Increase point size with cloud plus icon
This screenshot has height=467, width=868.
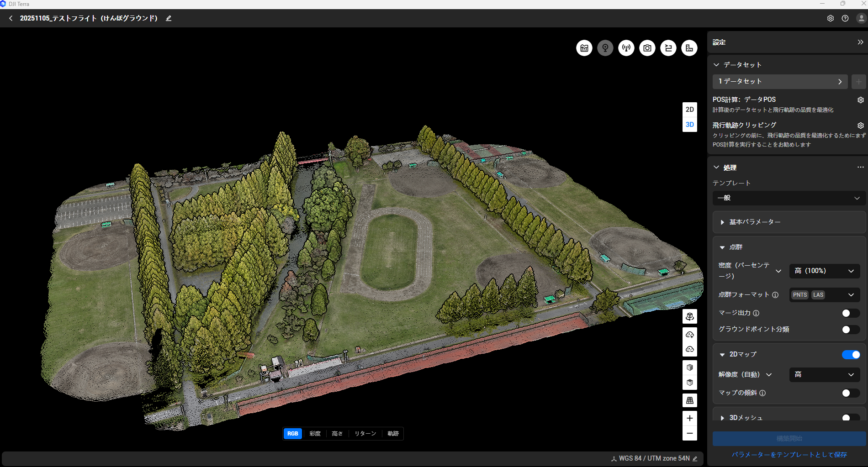pyautogui.click(x=689, y=335)
